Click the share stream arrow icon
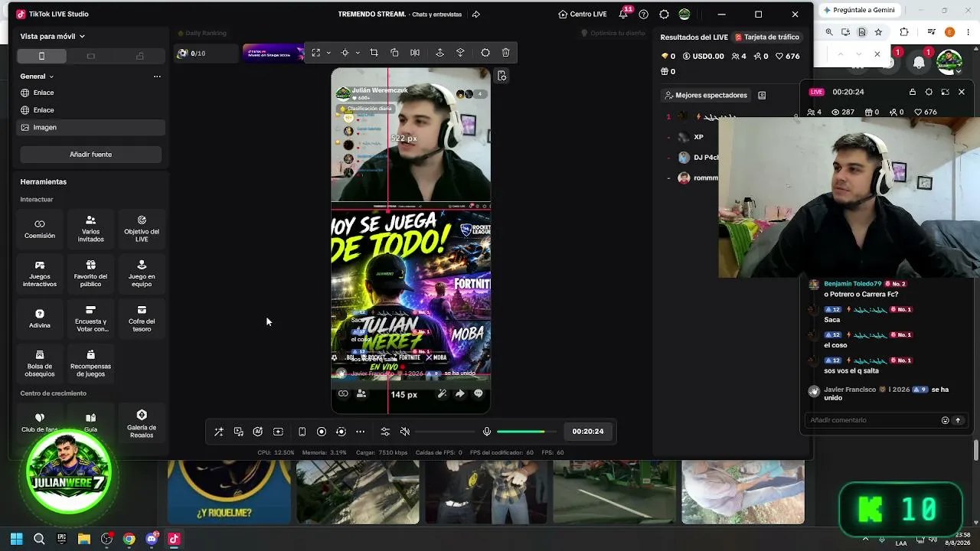Viewport: 980px width, 551px height. 475,15
